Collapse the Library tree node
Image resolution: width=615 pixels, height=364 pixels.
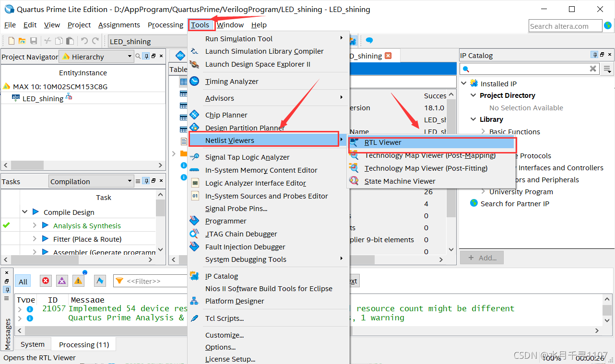(x=474, y=119)
